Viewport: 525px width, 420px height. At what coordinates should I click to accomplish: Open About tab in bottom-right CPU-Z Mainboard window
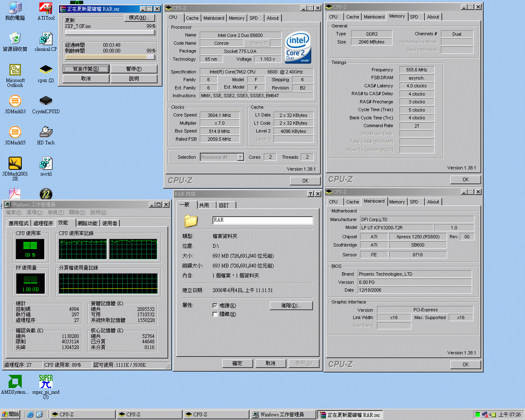coord(433,202)
